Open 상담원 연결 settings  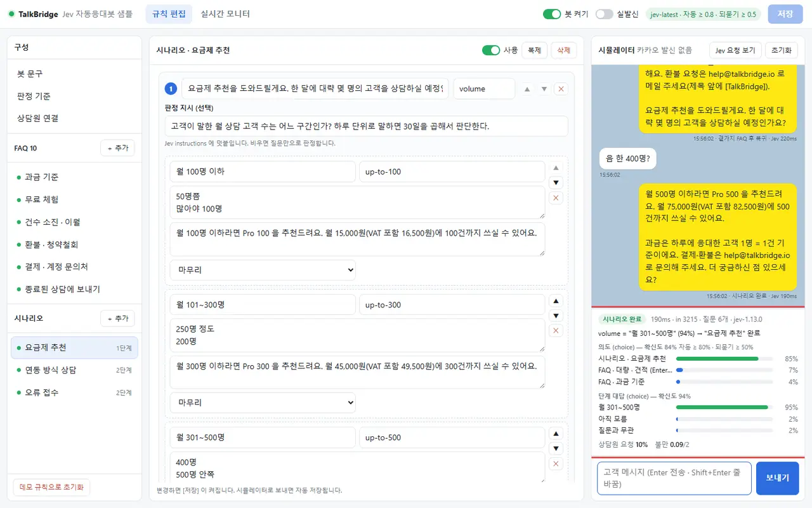[x=74, y=118]
